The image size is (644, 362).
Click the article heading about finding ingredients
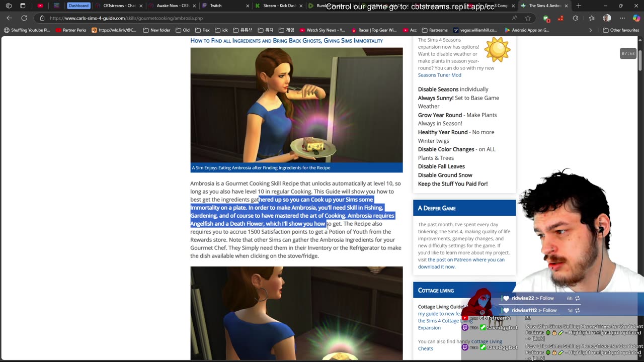coord(286,41)
